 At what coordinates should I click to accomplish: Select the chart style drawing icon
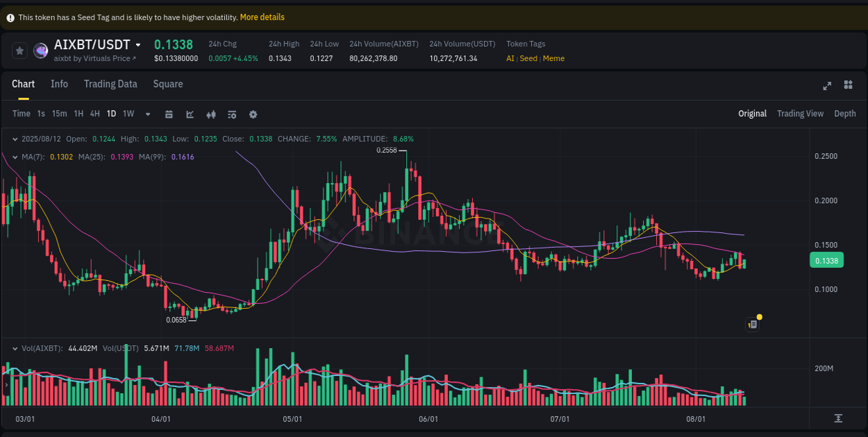(190, 114)
